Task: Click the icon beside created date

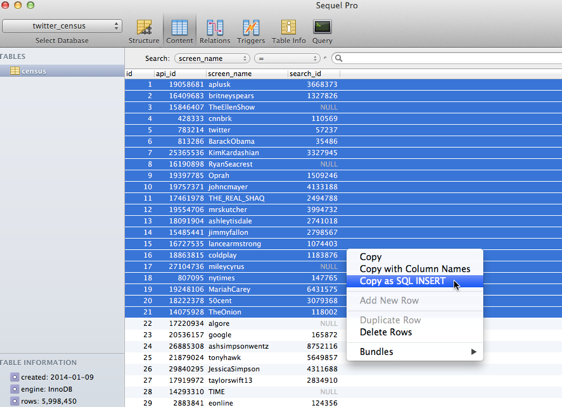Action: click(14, 377)
